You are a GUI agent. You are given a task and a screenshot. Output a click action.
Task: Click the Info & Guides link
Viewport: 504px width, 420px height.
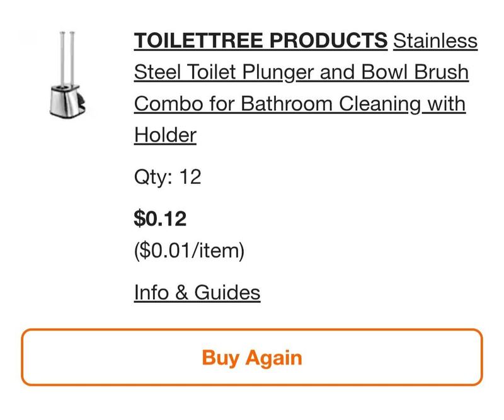pos(197,292)
